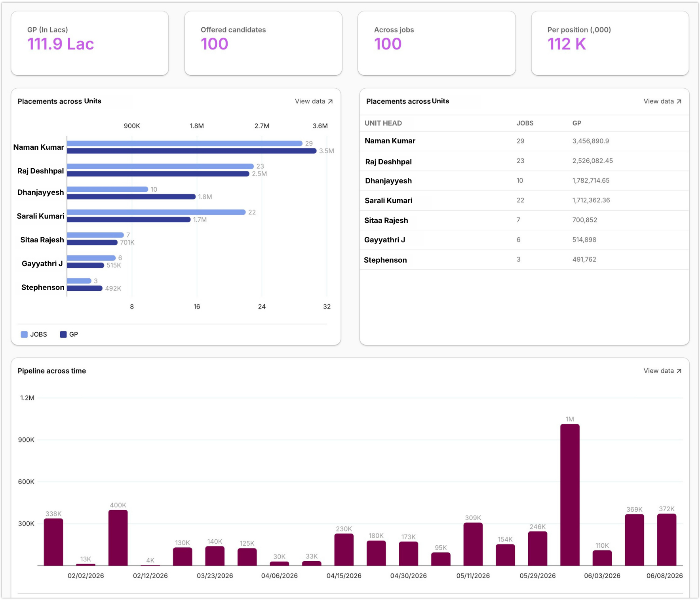Select Sarali Kumari row in table
The image size is (700, 600).
click(524, 200)
